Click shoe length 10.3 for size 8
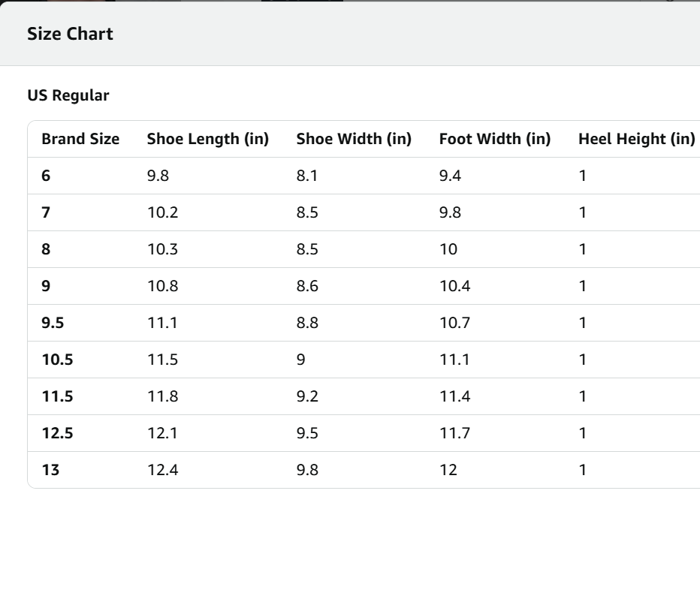The height and width of the screenshot is (590, 700). [162, 249]
